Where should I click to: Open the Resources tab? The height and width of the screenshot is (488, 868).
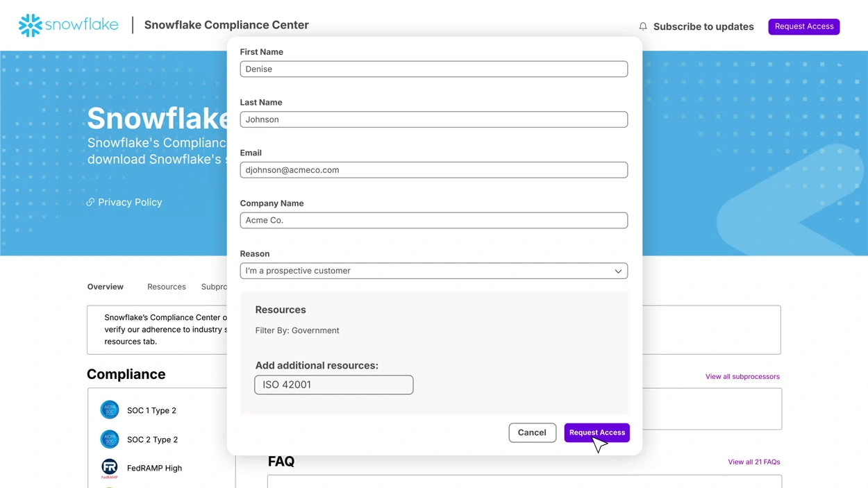(167, 287)
